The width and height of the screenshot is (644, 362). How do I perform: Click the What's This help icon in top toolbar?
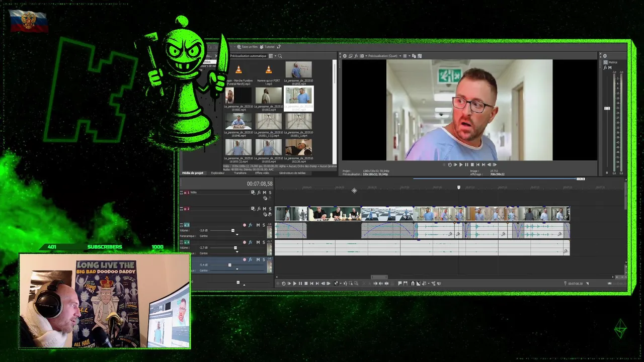pyautogui.click(x=279, y=47)
